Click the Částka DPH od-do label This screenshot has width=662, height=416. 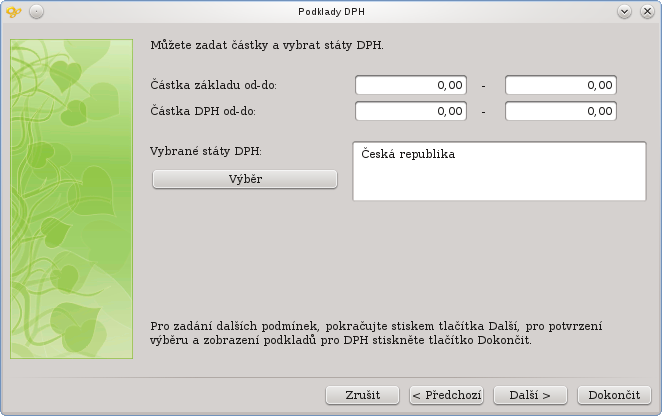pos(203,111)
